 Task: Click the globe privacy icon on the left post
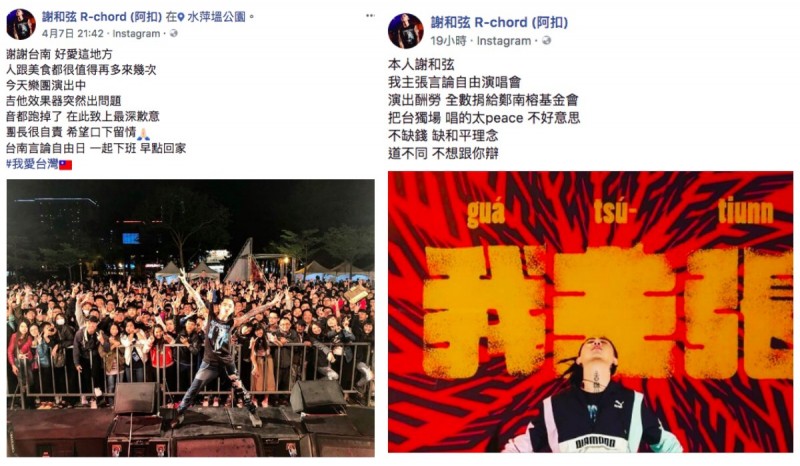[173, 33]
